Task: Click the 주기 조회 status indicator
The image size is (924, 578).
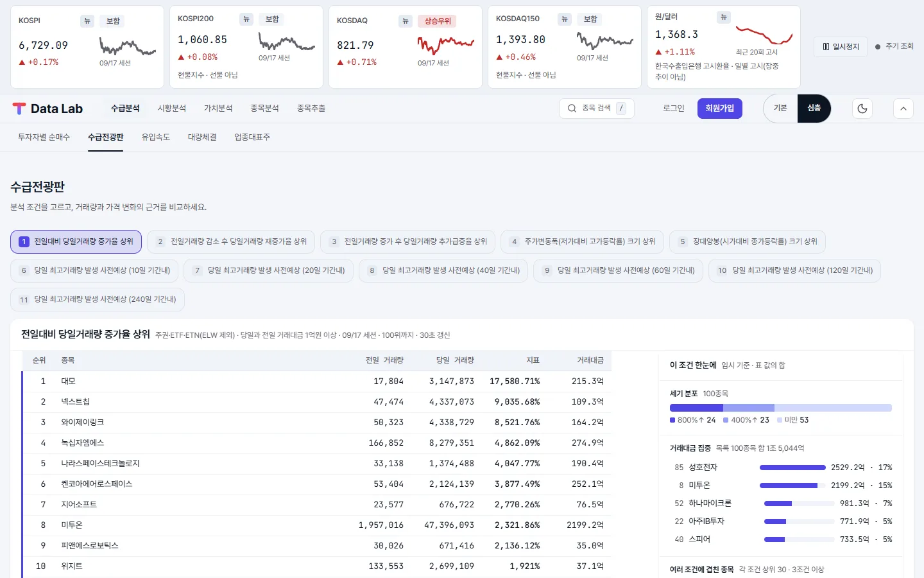Action: click(x=894, y=46)
